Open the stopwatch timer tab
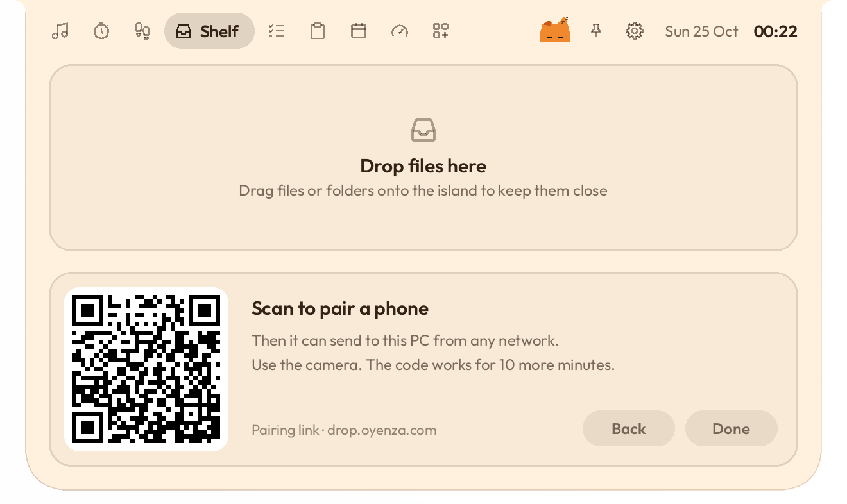Image resolution: width=847 pixels, height=504 pixels. tap(101, 31)
